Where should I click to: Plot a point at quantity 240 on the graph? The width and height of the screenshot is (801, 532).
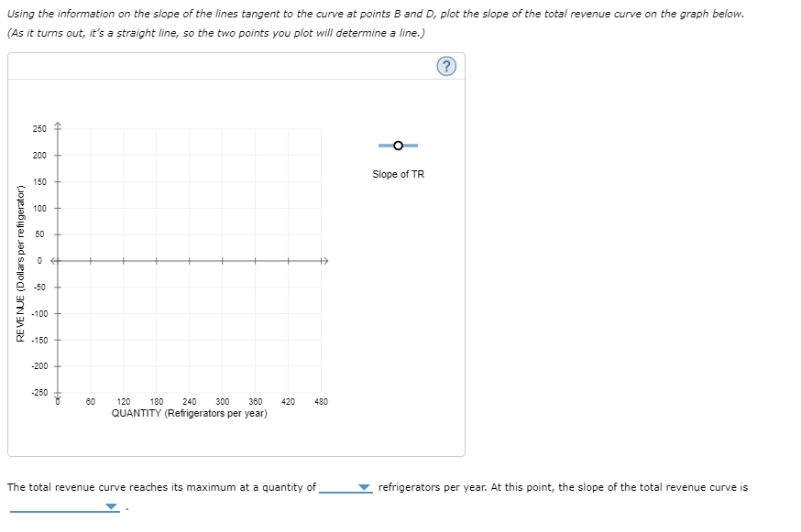coord(191,261)
